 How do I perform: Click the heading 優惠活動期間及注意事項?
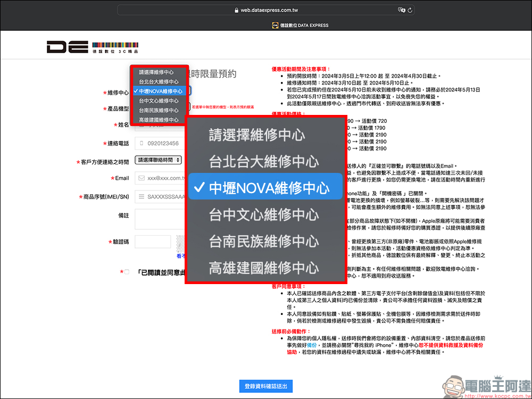coord(301,69)
